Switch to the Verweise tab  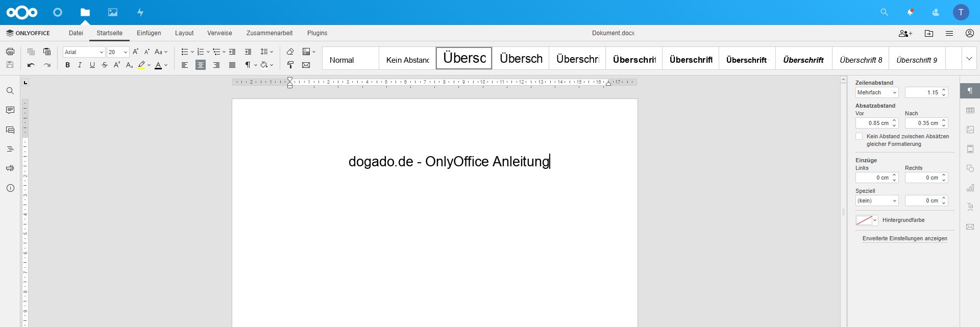[219, 33]
